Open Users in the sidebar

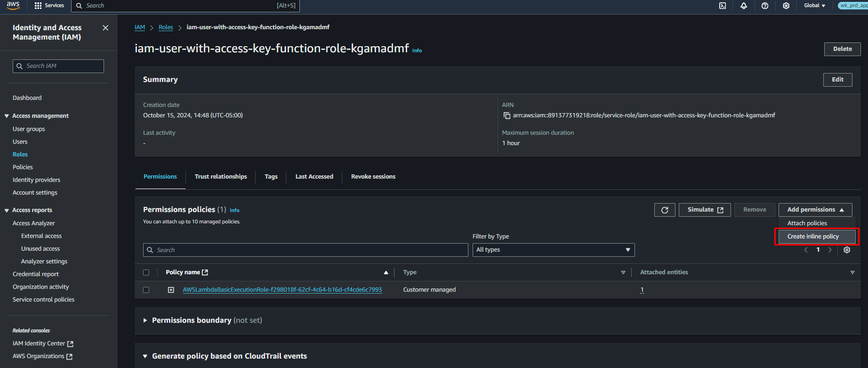point(20,142)
